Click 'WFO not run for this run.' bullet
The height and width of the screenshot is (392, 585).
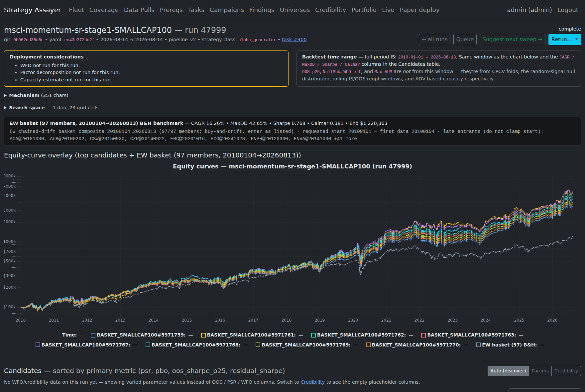[50, 65]
